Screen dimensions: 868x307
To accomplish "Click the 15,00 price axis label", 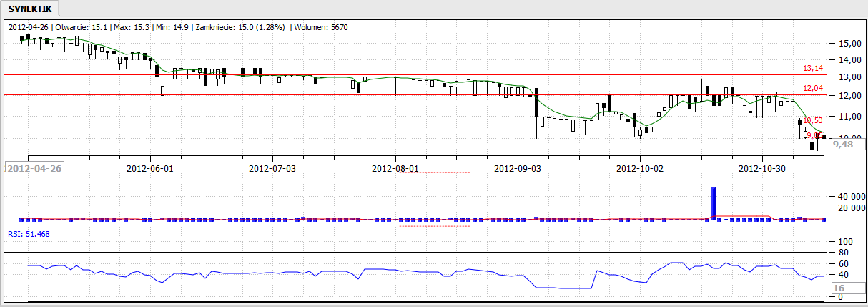I will point(845,43).
